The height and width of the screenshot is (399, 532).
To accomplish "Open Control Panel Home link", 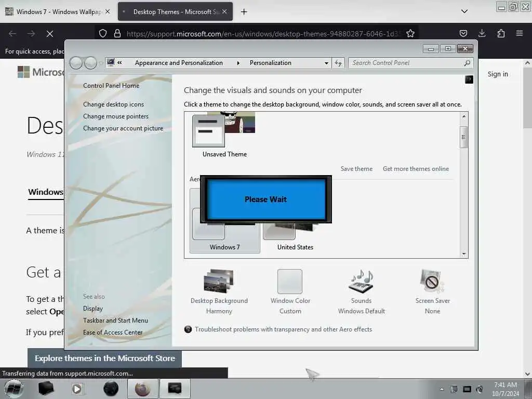I will click(x=111, y=86).
